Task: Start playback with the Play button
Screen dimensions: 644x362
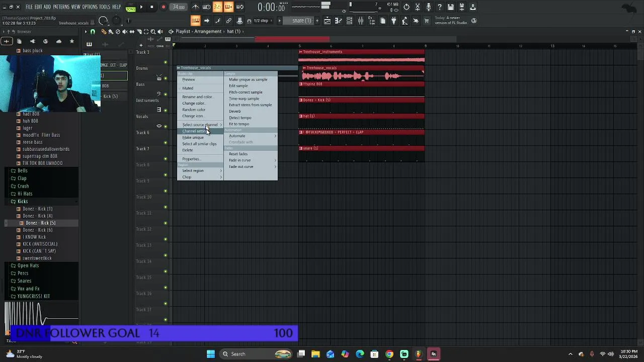Action: (x=141, y=7)
